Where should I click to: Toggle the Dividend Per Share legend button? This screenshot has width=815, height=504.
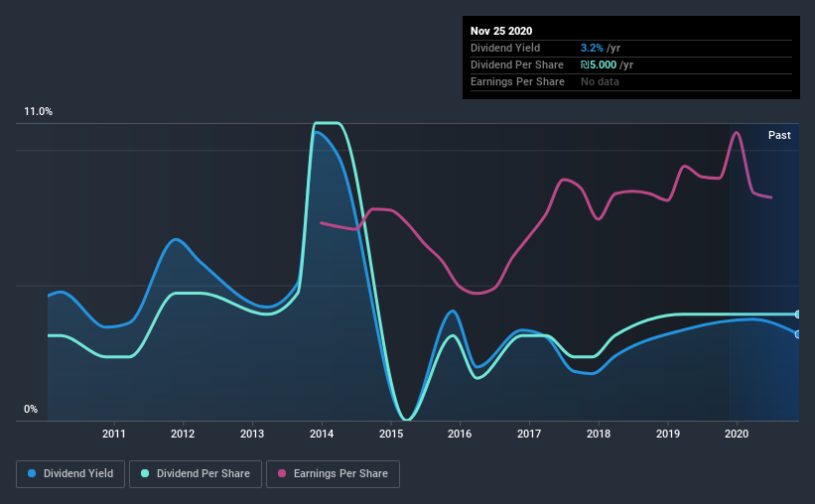coord(196,474)
